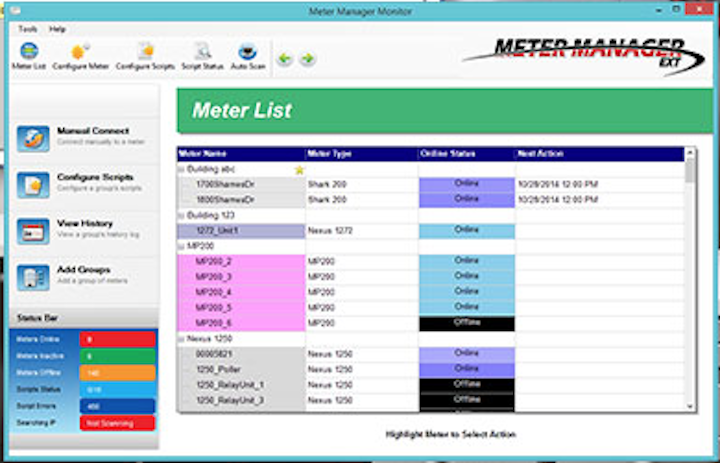The width and height of the screenshot is (720, 463).
Task: Click the Configure Scripts sidebar label
Action: tap(95, 177)
